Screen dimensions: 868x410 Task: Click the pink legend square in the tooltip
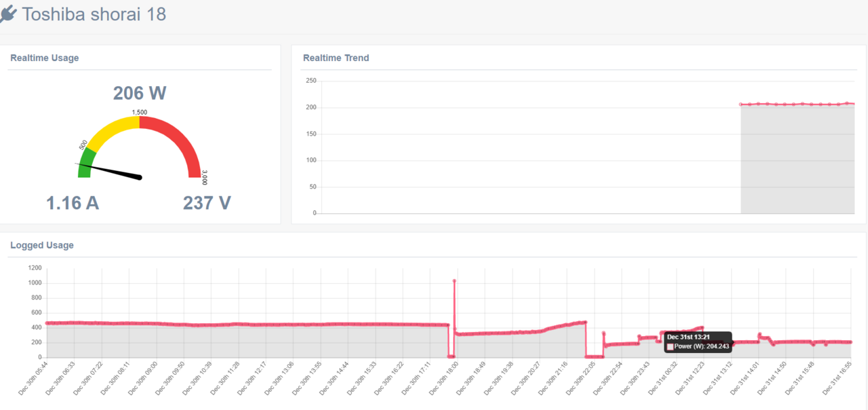tap(670, 346)
